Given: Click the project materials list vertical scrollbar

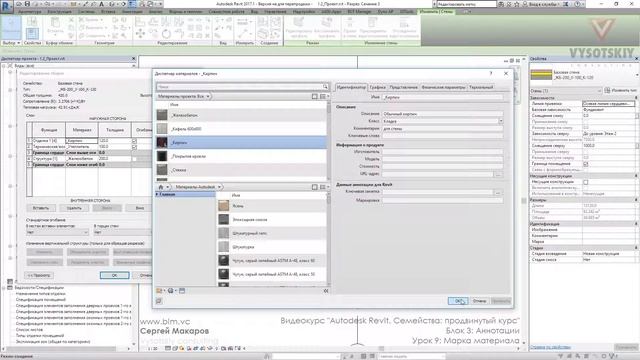Looking at the screenshot, I should point(329,141).
